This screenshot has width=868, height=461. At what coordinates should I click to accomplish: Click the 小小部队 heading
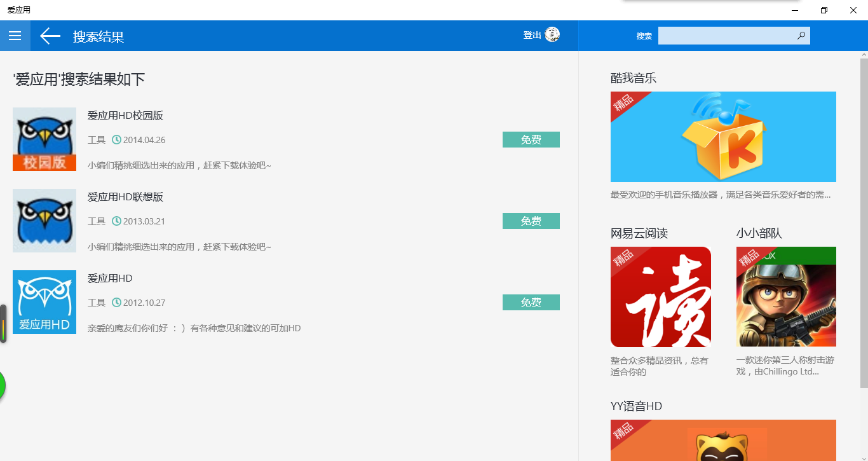[759, 233]
